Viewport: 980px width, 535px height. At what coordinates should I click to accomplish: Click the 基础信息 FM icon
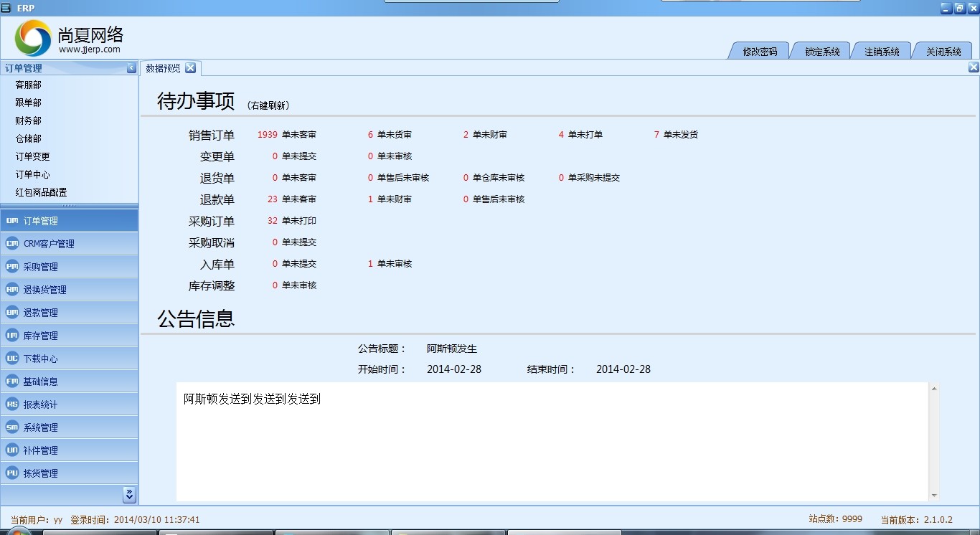11,382
